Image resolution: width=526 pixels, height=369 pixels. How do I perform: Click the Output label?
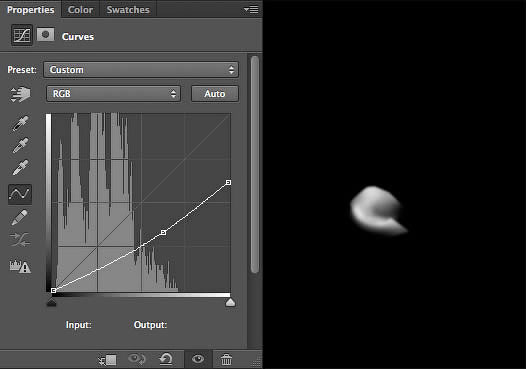click(x=150, y=325)
